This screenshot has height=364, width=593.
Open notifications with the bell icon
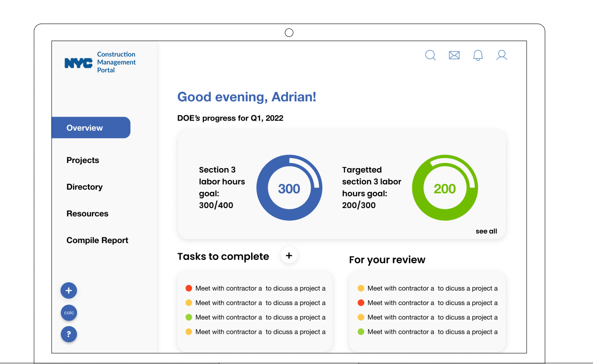click(x=478, y=55)
